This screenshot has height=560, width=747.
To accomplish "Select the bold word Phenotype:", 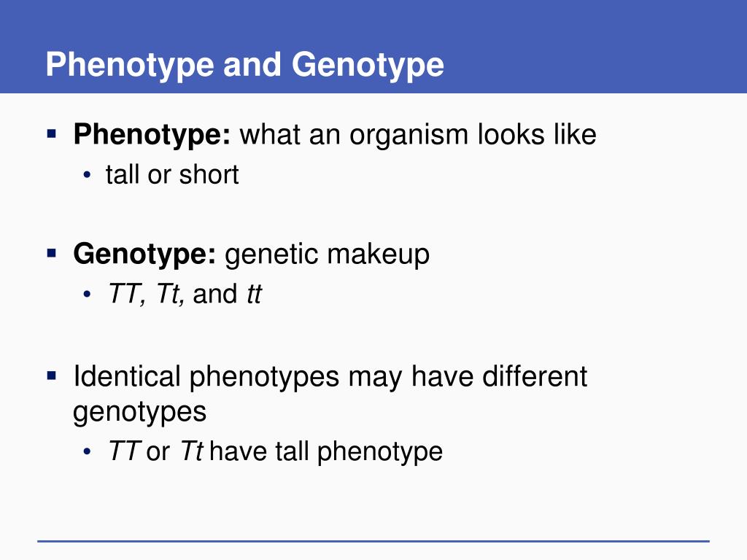I will [152, 135].
